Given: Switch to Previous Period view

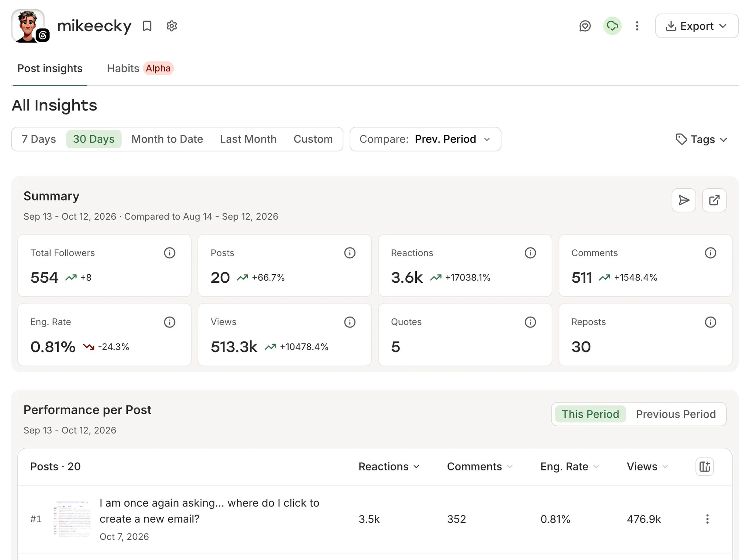Looking at the screenshot, I should coord(676,414).
